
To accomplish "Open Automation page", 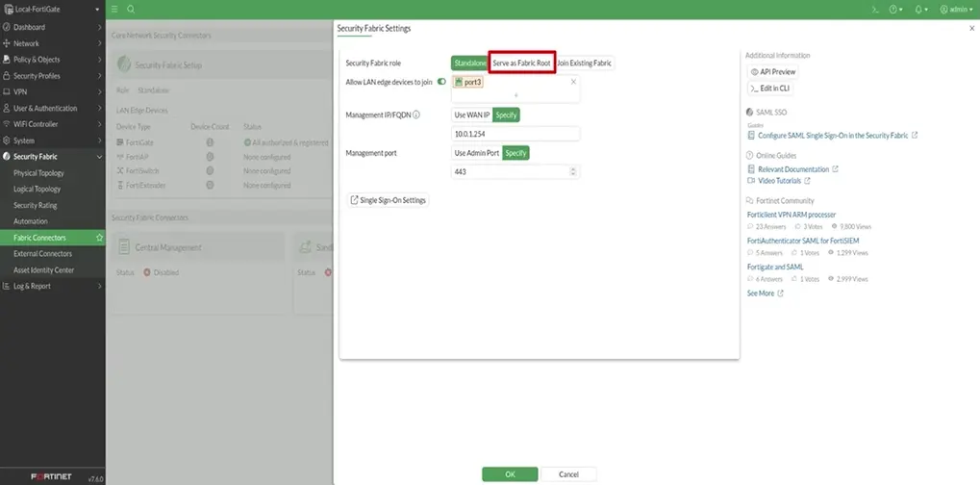I will (x=31, y=221).
